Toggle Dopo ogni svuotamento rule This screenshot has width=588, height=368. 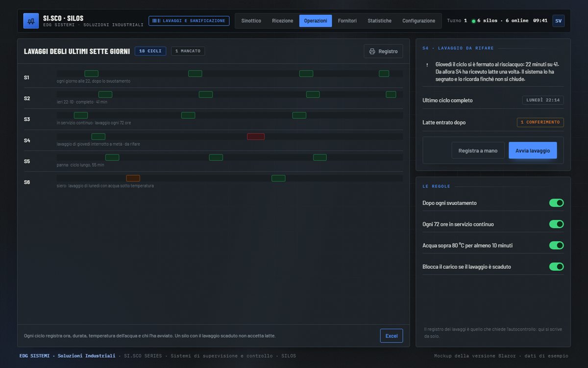556,203
